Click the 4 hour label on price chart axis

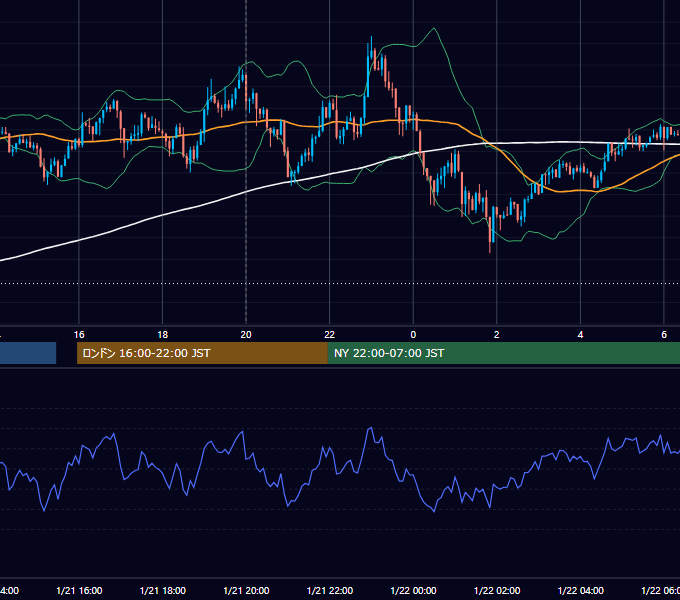(x=580, y=335)
